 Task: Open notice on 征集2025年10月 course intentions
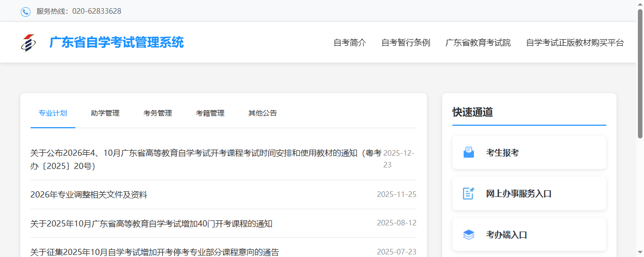(x=154, y=252)
